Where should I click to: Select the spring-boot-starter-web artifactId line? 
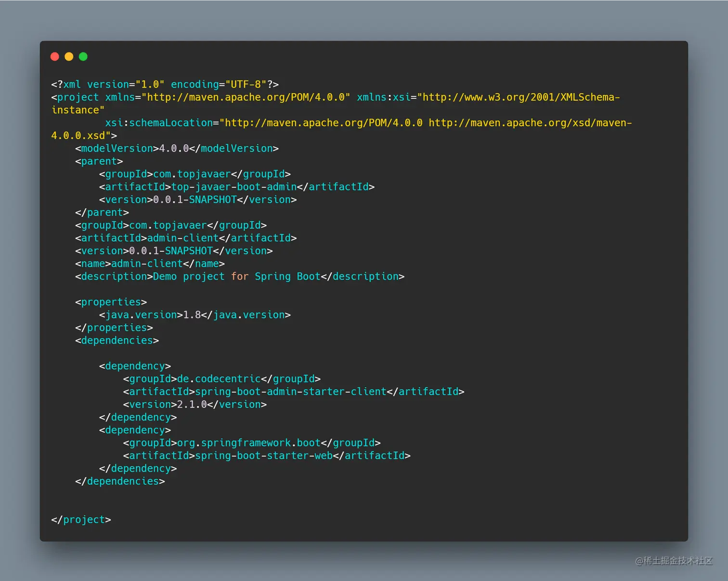click(266, 456)
